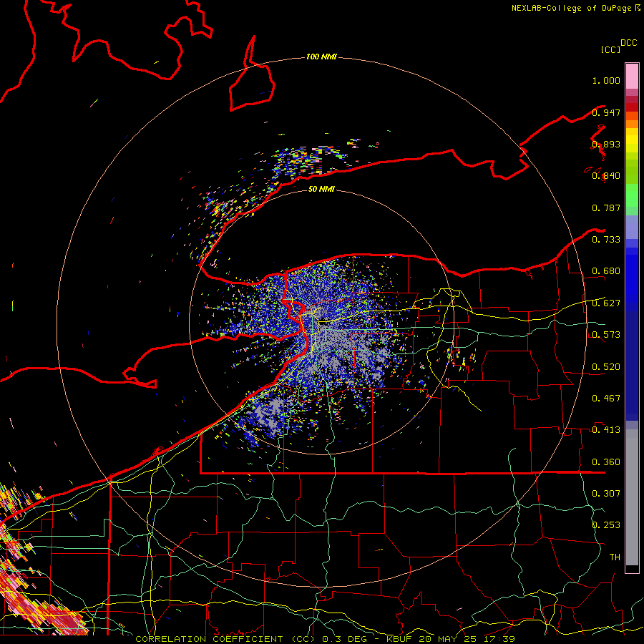Click the gray segment of the color bar
The image size is (644, 644).
pos(632,497)
